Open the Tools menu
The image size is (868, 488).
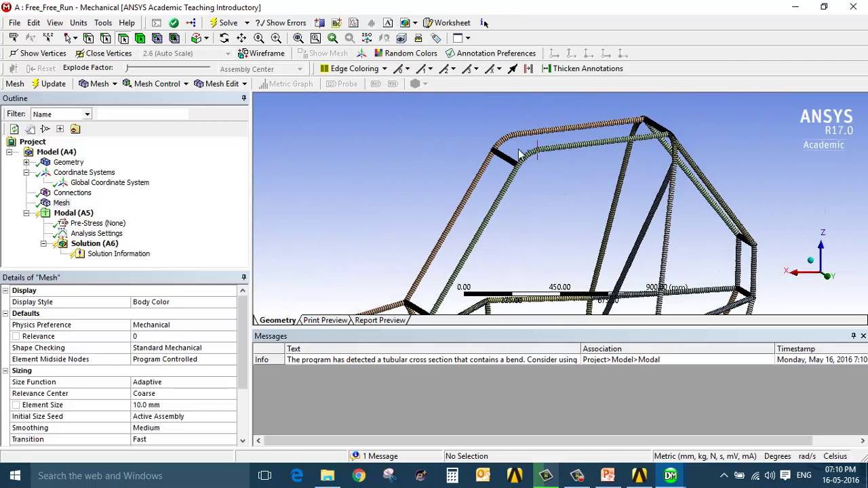(103, 22)
